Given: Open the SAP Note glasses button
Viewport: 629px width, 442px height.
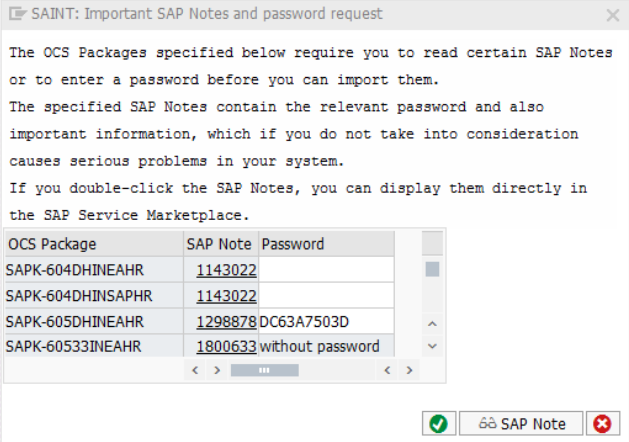Looking at the screenshot, I should coord(521,424).
